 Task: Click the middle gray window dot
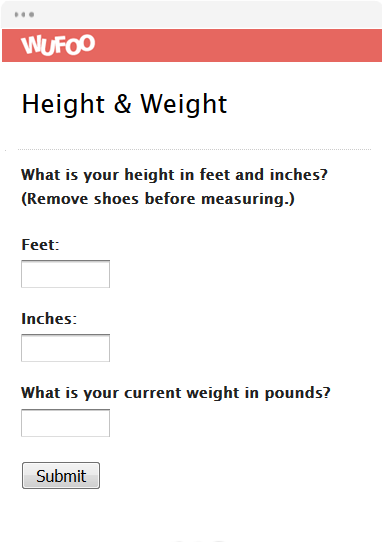(24, 14)
